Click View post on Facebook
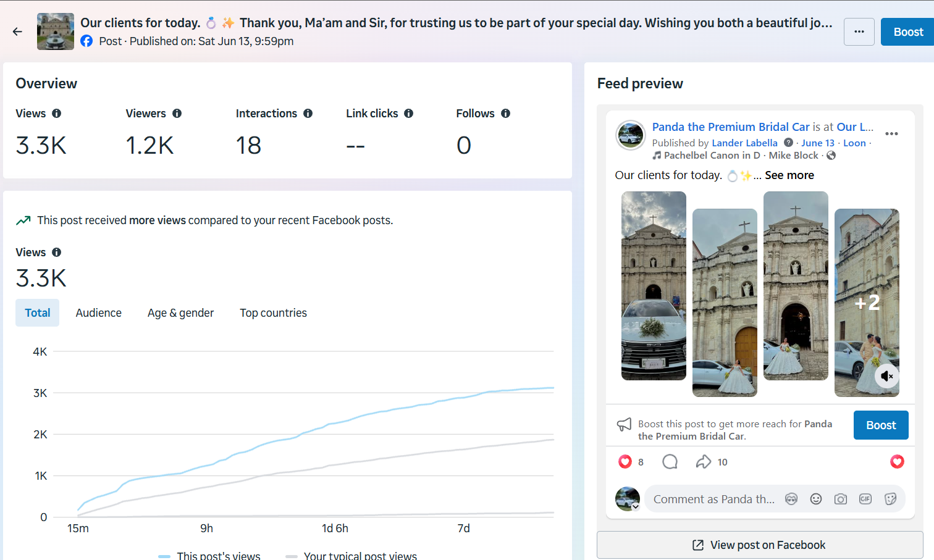 pos(760,545)
